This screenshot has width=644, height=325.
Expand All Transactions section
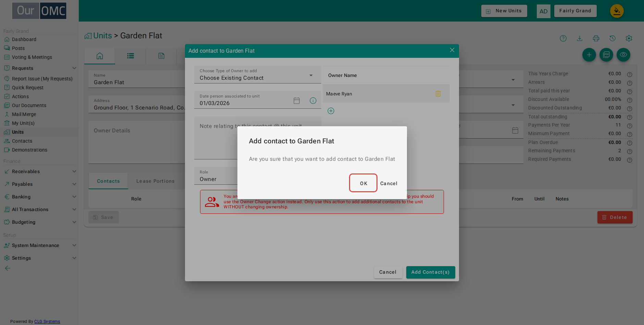(40, 209)
